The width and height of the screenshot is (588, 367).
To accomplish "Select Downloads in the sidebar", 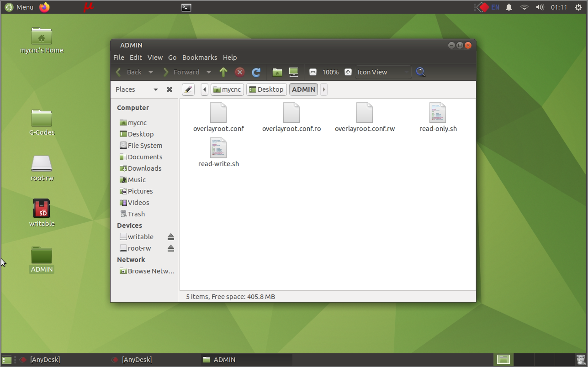I will 144,168.
